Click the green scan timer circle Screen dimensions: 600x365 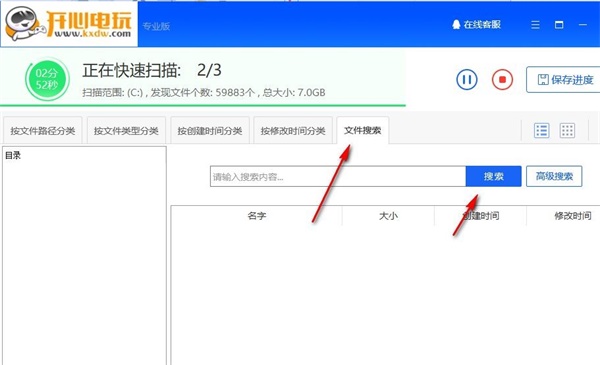click(47, 79)
